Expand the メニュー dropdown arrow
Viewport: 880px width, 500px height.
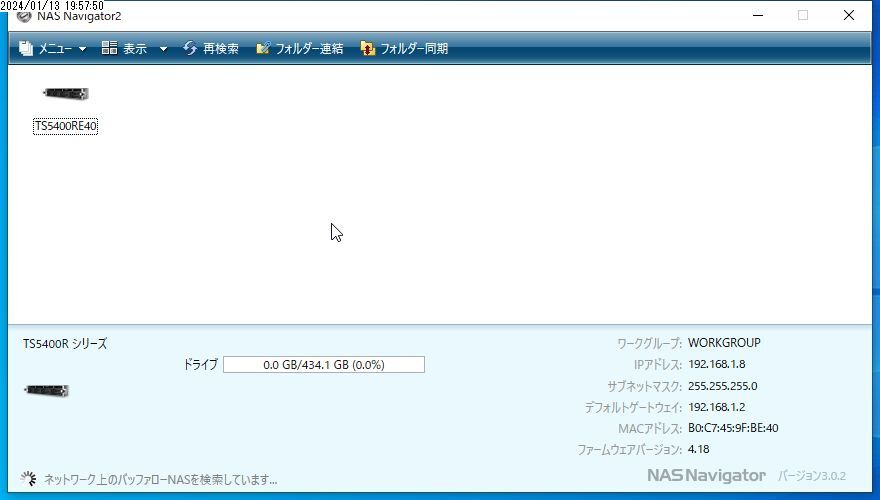tap(82, 49)
